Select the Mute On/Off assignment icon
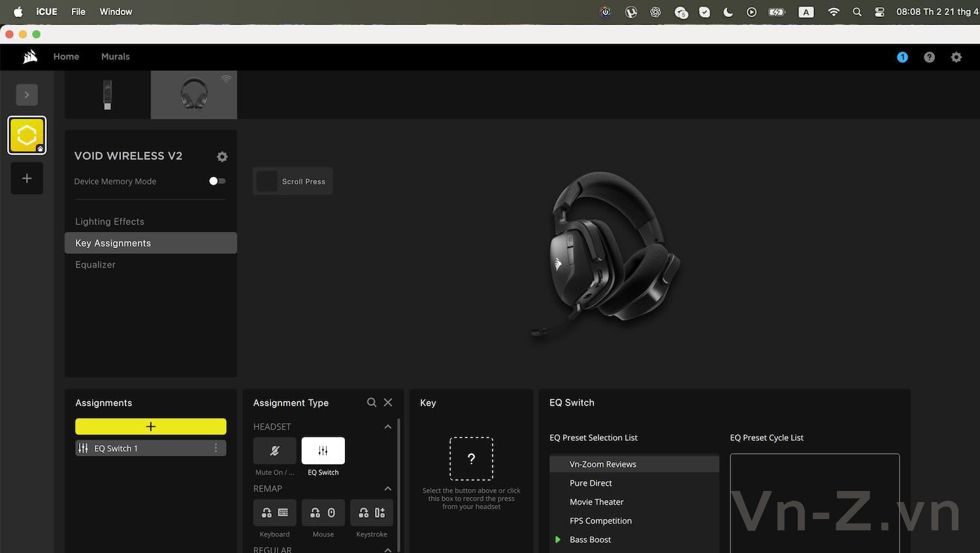 coord(274,451)
